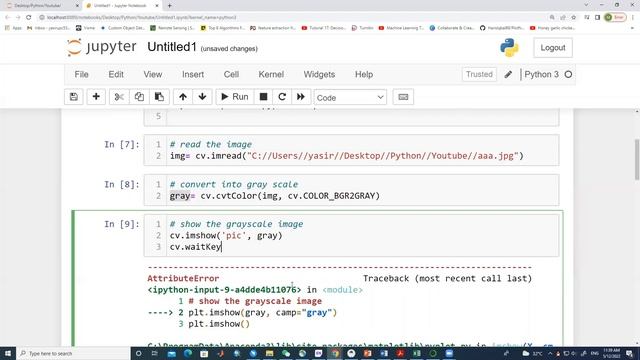Image resolution: width=640 pixels, height=360 pixels.
Task: Open the Windows Start menu
Action: point(8,353)
